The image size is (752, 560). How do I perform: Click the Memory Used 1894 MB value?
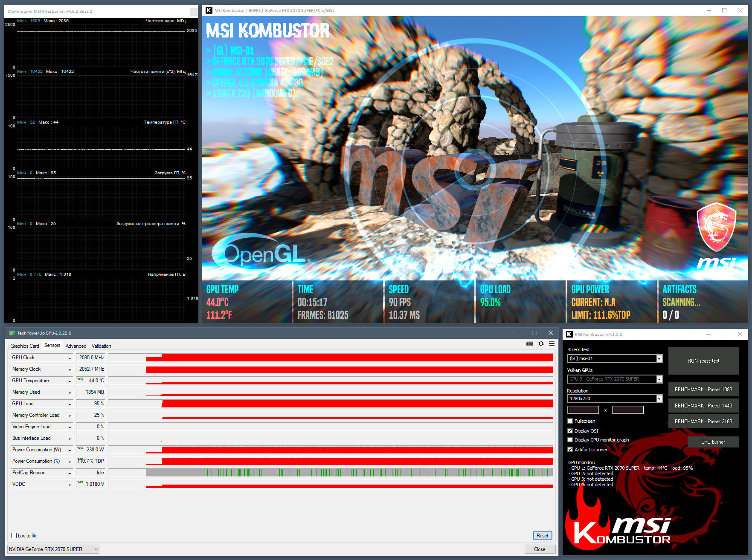coord(90,392)
